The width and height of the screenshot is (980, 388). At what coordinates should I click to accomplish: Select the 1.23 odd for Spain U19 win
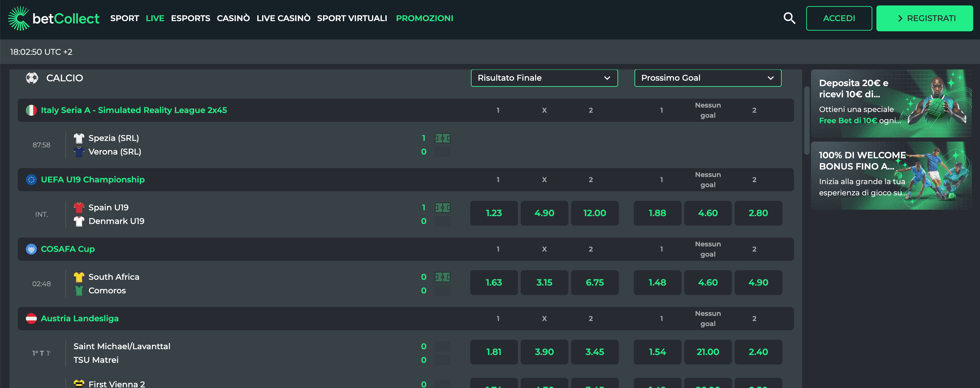tap(494, 213)
